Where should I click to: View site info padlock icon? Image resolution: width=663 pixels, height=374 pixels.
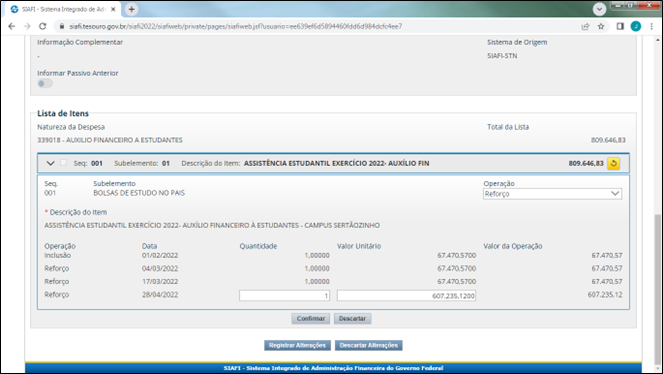coord(62,26)
